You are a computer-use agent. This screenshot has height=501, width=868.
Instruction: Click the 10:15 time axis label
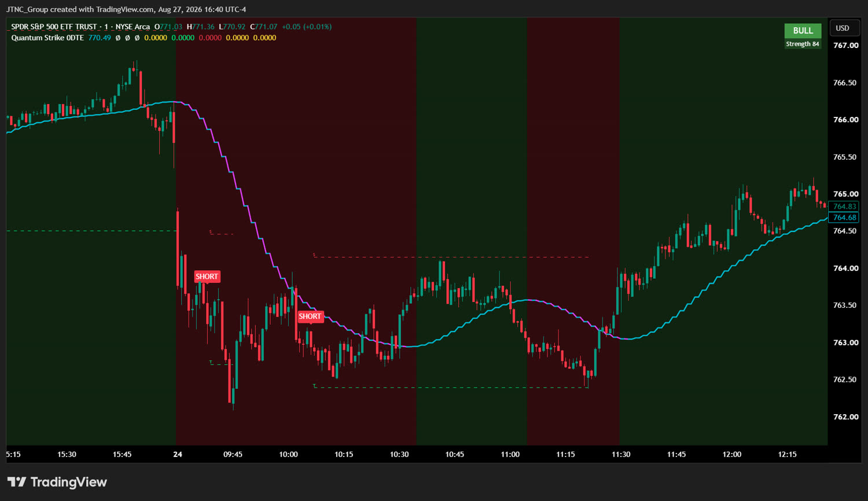coord(344,454)
